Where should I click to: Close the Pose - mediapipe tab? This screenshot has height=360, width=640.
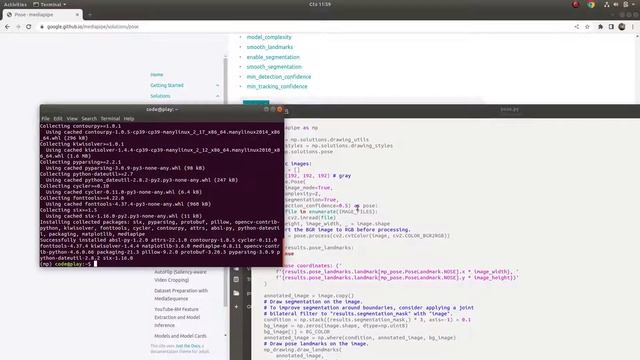tap(77, 15)
